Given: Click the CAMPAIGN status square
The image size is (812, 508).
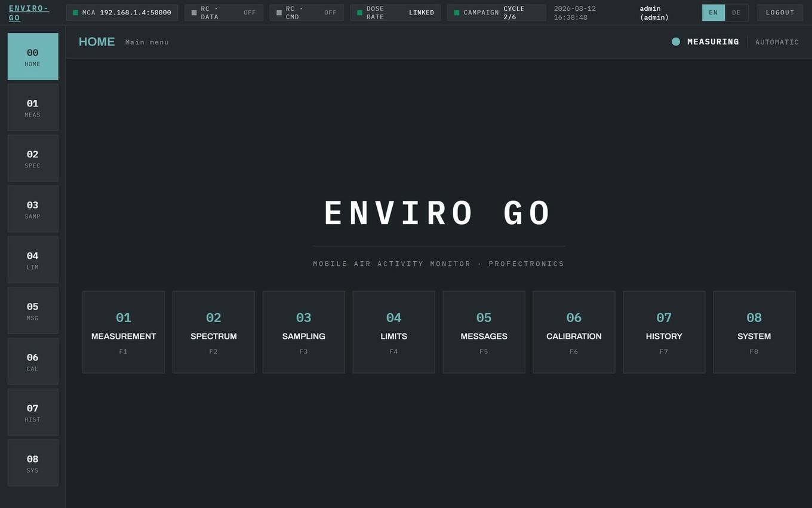Looking at the screenshot, I should [x=457, y=13].
